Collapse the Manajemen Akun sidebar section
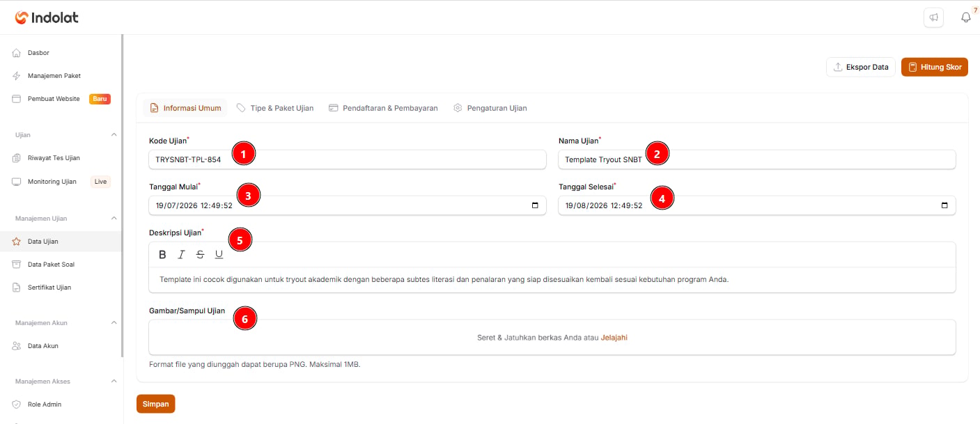980x424 pixels. click(x=114, y=322)
